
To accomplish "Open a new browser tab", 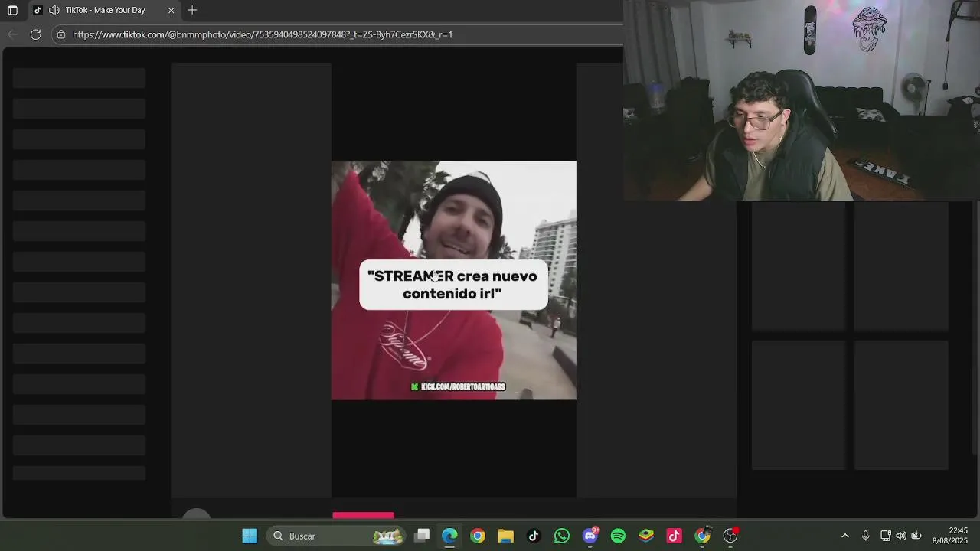I will (x=192, y=10).
